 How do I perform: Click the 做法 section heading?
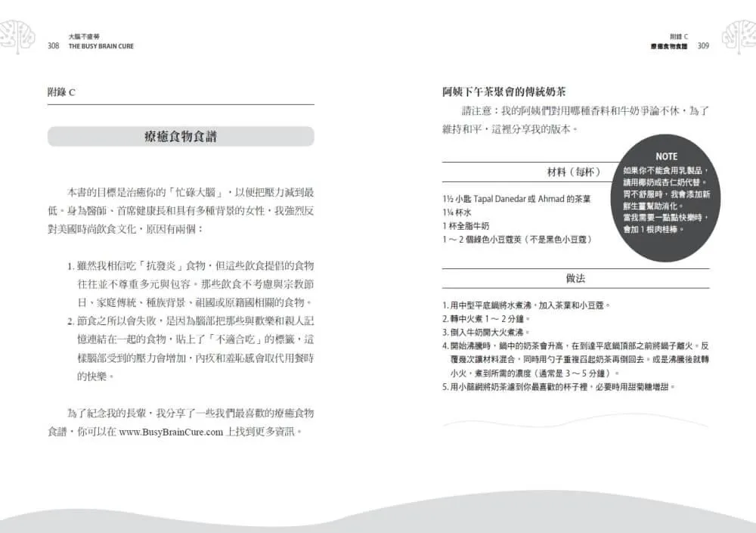pos(575,278)
